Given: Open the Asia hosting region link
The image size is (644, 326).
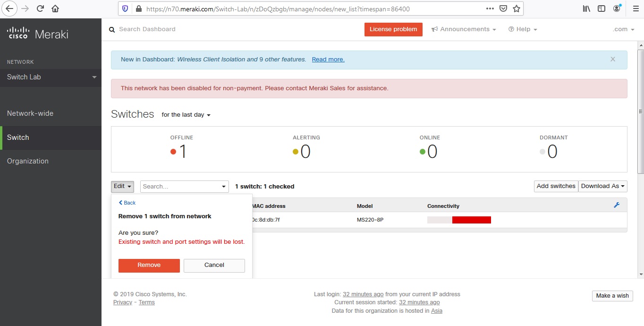Looking at the screenshot, I should pyautogui.click(x=437, y=311).
